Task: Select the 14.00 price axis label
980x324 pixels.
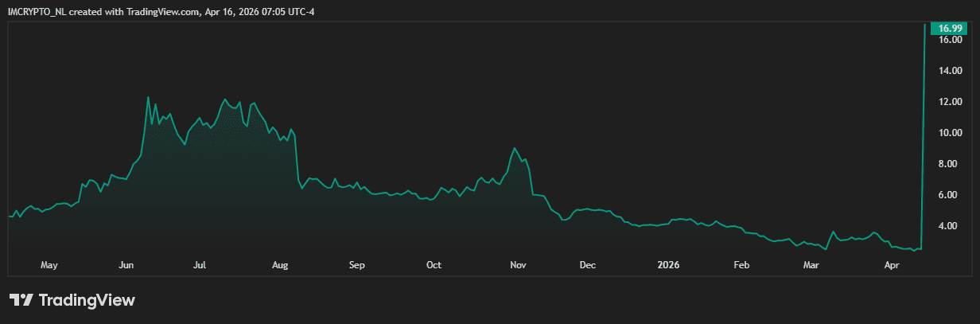Action: pyautogui.click(x=951, y=71)
